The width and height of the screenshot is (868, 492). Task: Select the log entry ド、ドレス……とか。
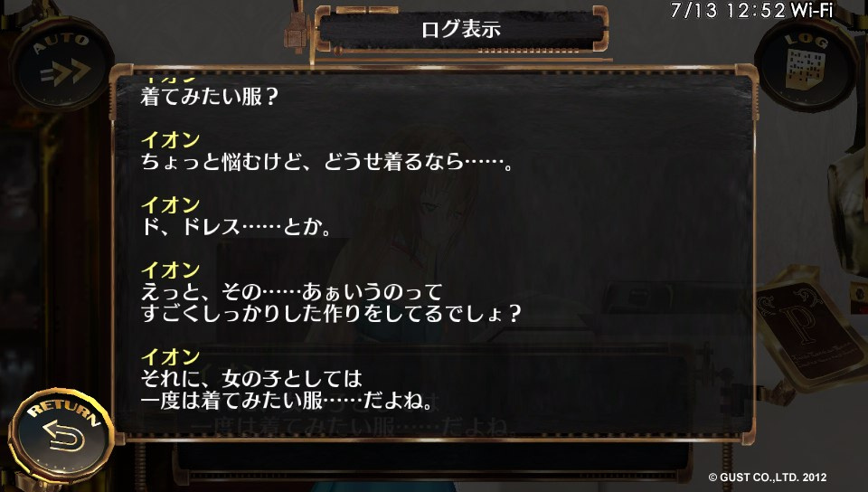point(236,228)
